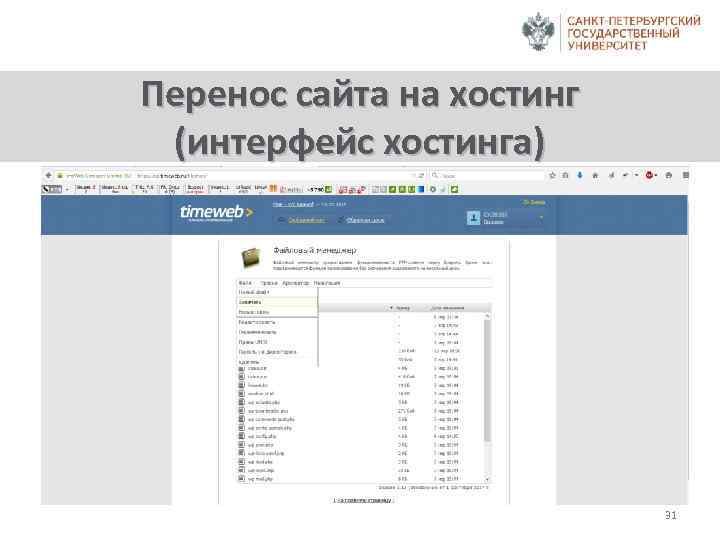Screen dimensions: 720x540
Task: Click the sort arrow on Размер column
Action: [391, 308]
